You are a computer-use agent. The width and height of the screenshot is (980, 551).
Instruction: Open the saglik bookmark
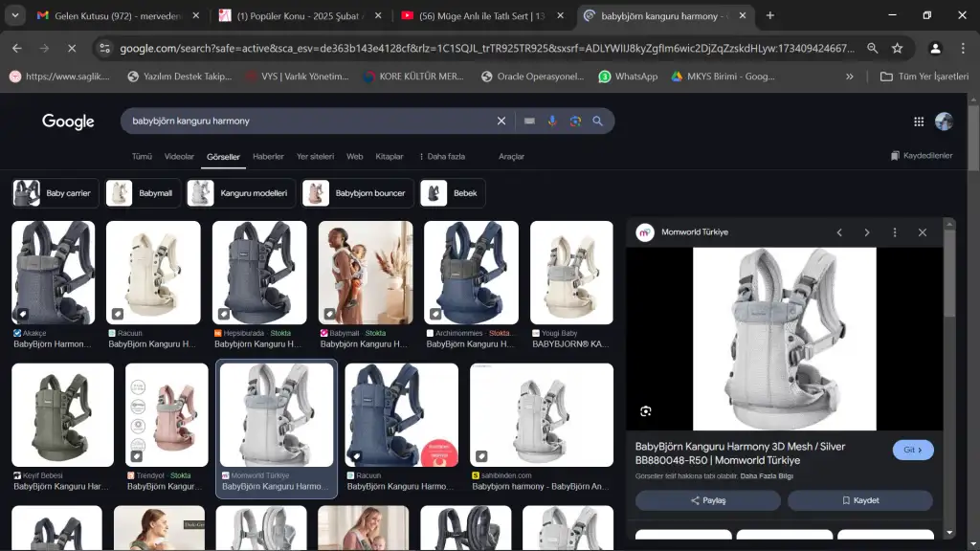(59, 77)
